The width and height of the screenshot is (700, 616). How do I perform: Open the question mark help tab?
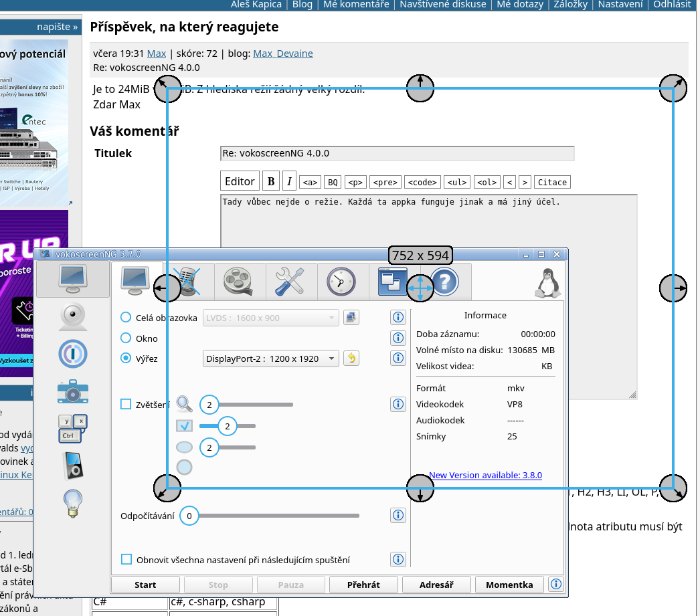point(445,281)
